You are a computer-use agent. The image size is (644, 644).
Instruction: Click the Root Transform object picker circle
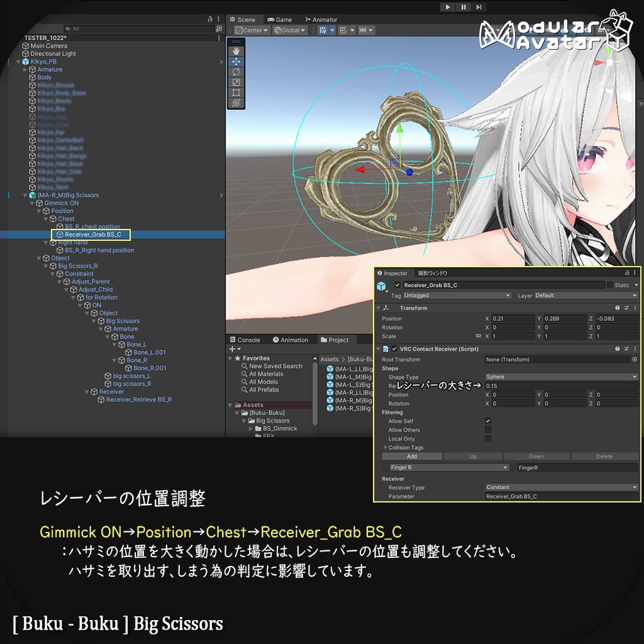click(635, 359)
